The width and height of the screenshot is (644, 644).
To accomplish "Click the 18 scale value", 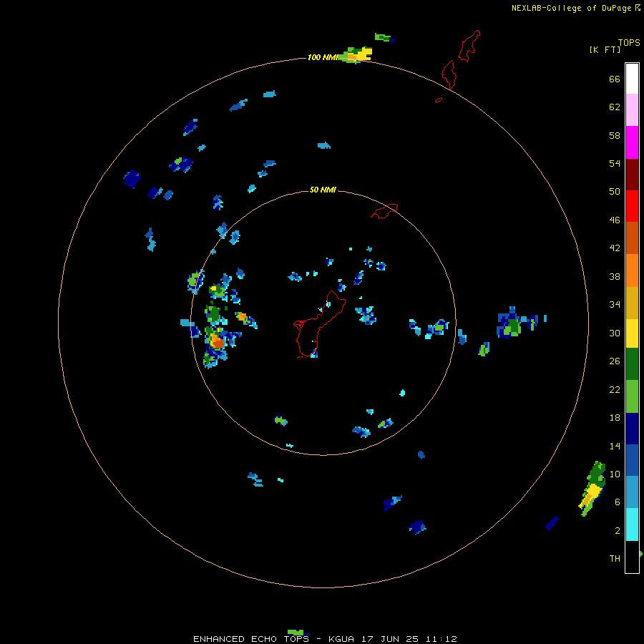I will click(615, 418).
